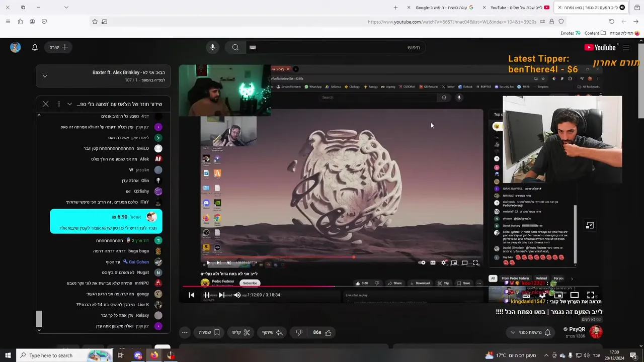The height and width of the screenshot is (362, 644).
Task: Click the shield tracking protection icon
Action: (x=561, y=22)
